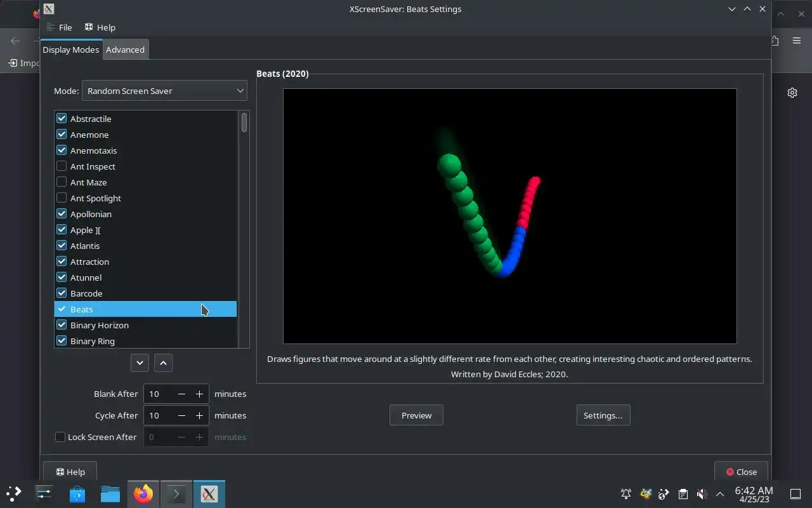Click the gear icon in the background window
Viewport: 812px width, 508px height.
(x=792, y=93)
